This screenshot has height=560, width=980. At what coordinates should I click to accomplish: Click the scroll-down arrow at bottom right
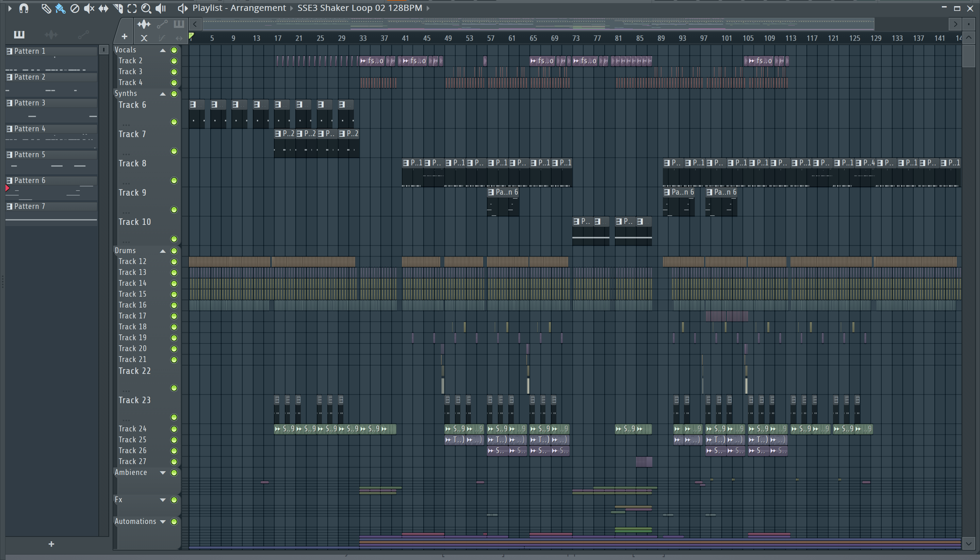(x=968, y=544)
